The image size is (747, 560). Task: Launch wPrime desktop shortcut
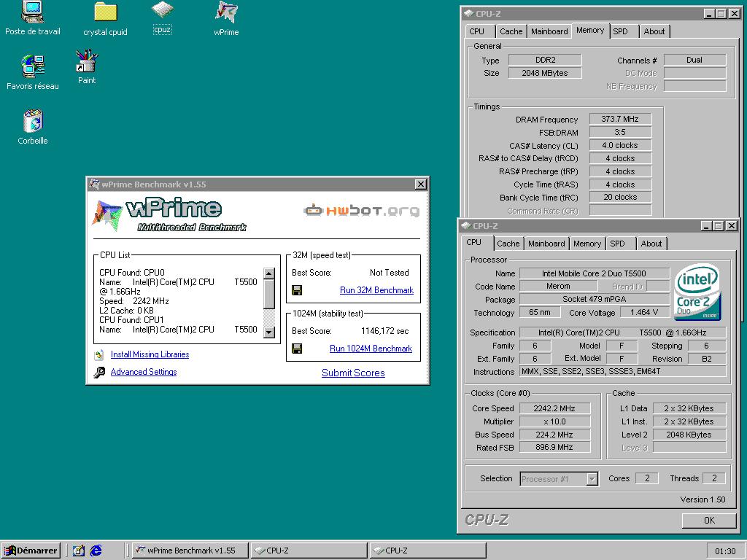(226, 19)
